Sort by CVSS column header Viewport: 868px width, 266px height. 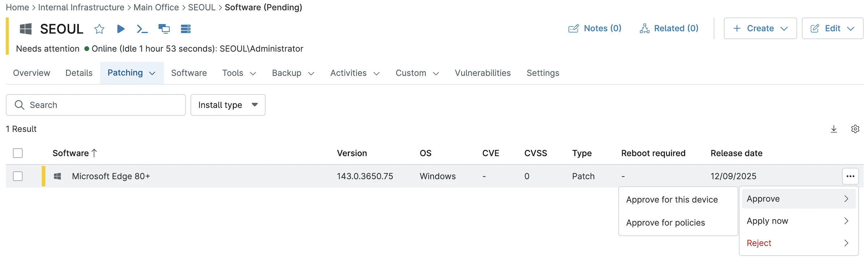535,153
